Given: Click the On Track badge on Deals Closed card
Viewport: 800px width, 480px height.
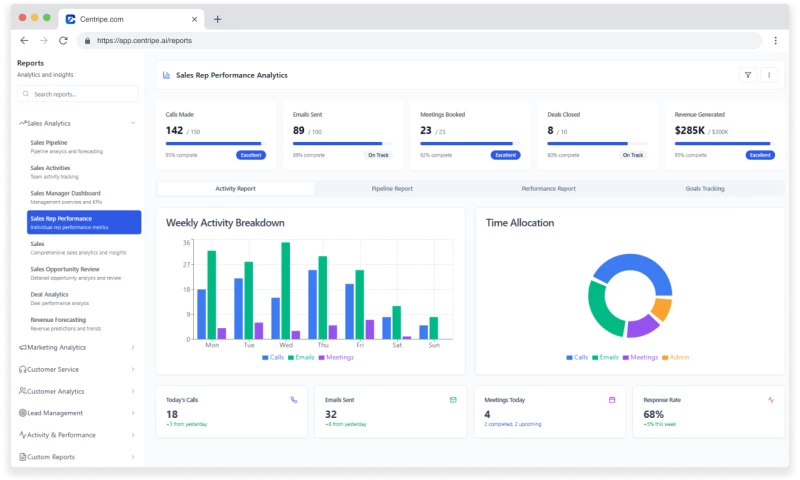Looking at the screenshot, I should (x=633, y=155).
